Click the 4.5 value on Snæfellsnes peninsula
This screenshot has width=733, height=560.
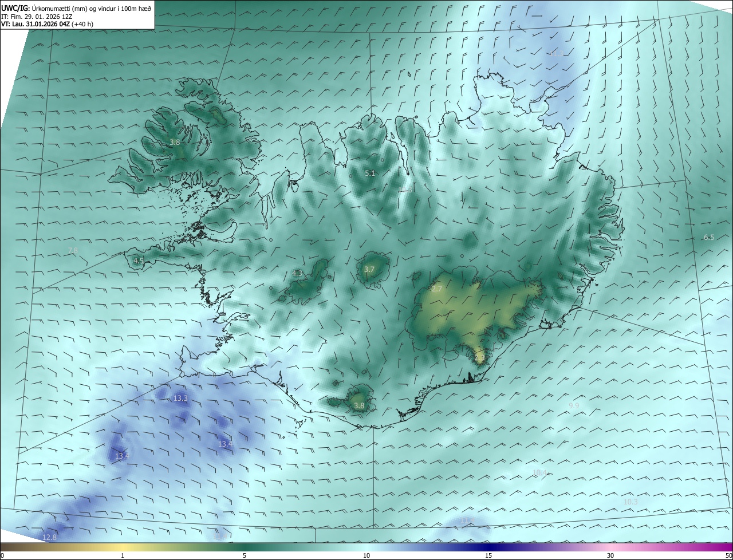pos(138,261)
